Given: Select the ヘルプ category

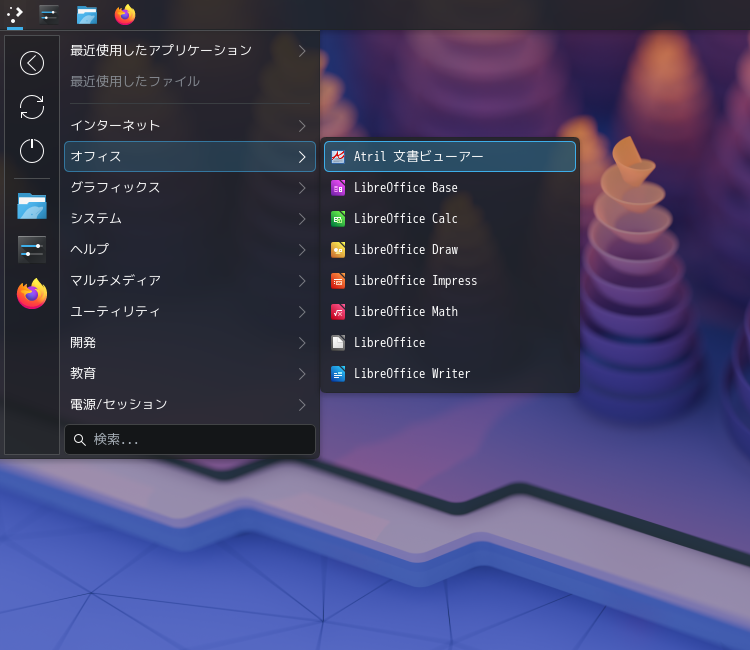Looking at the screenshot, I should tap(190, 250).
